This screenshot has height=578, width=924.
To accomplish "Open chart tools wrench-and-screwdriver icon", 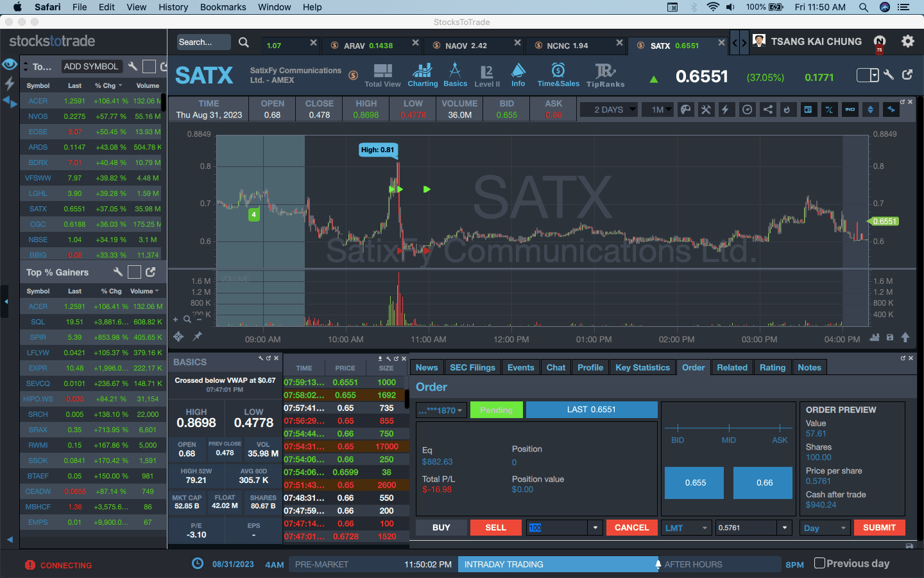I will tap(706, 109).
